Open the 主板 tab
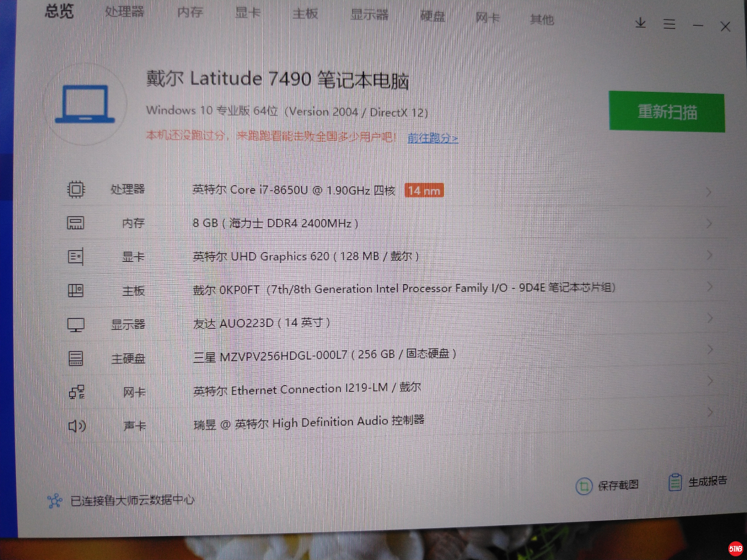 click(x=305, y=14)
